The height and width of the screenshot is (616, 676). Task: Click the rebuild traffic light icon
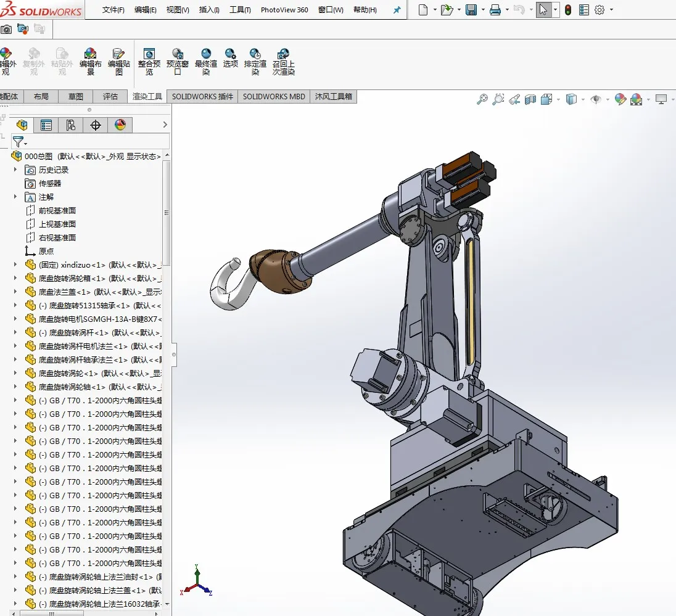coord(568,10)
